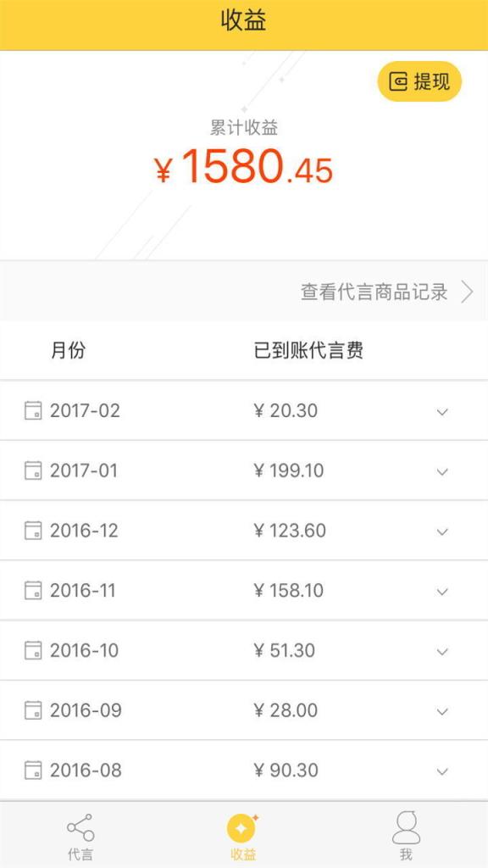The width and height of the screenshot is (488, 868).
Task: Switch to the 代言 tab
Action: click(80, 835)
